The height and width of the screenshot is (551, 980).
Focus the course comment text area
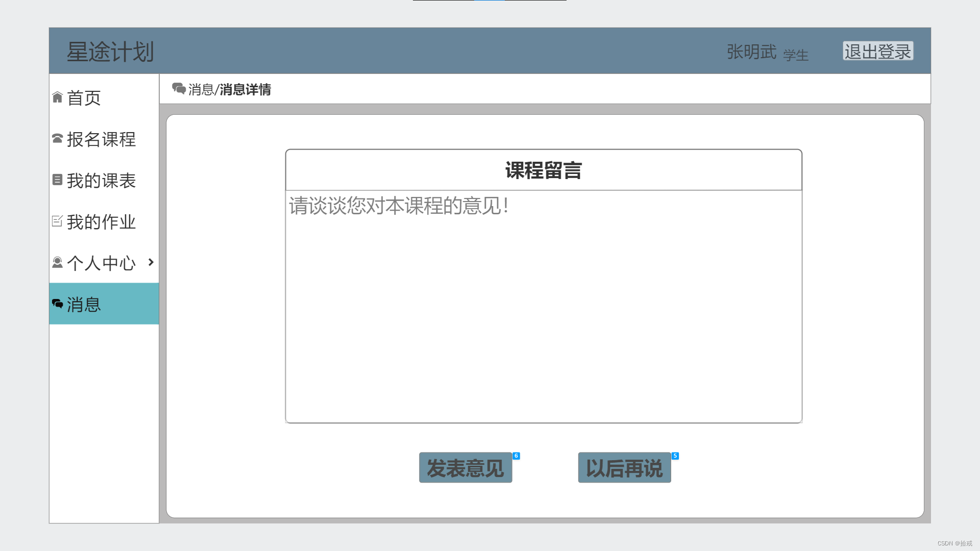click(544, 306)
